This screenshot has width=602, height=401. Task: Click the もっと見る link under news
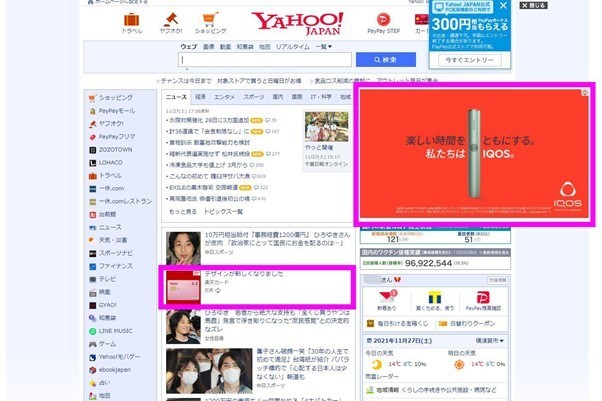point(183,212)
